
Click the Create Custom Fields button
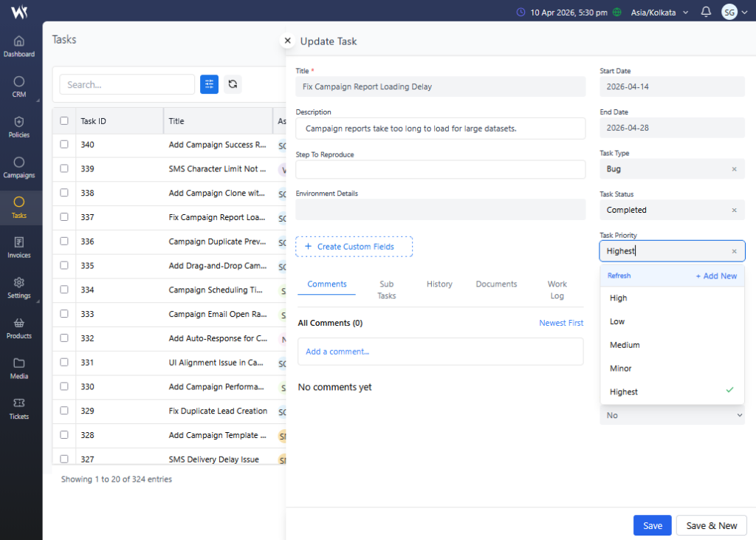click(x=354, y=247)
